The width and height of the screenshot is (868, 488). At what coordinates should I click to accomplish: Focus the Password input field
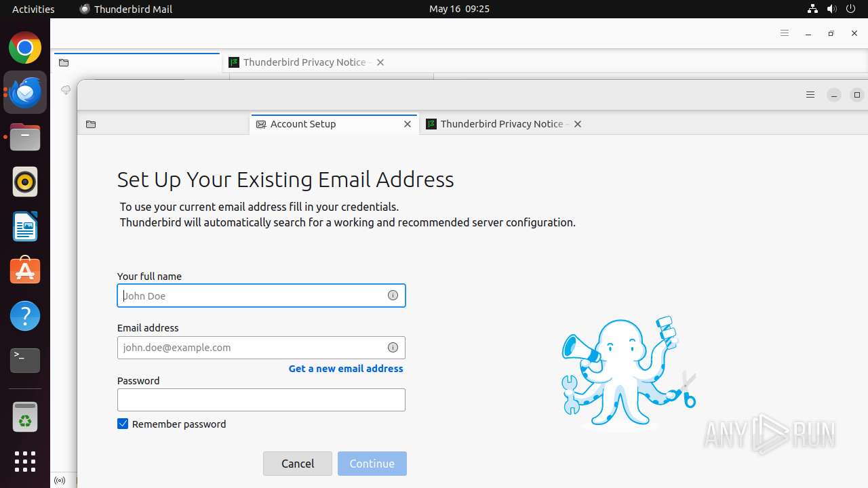(261, 400)
